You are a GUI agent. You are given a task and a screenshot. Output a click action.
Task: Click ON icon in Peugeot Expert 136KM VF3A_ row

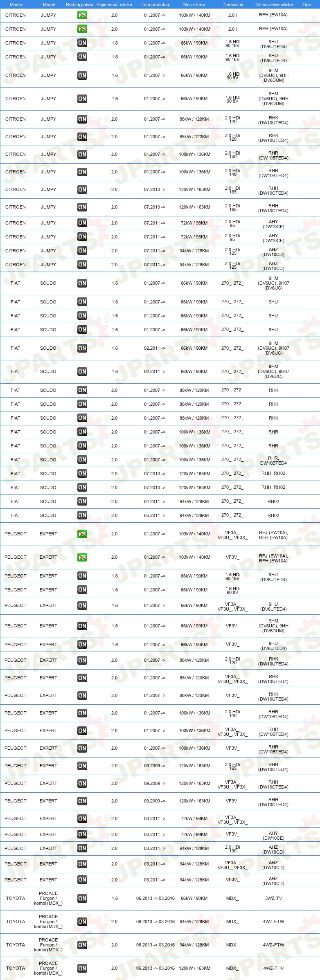82,731
